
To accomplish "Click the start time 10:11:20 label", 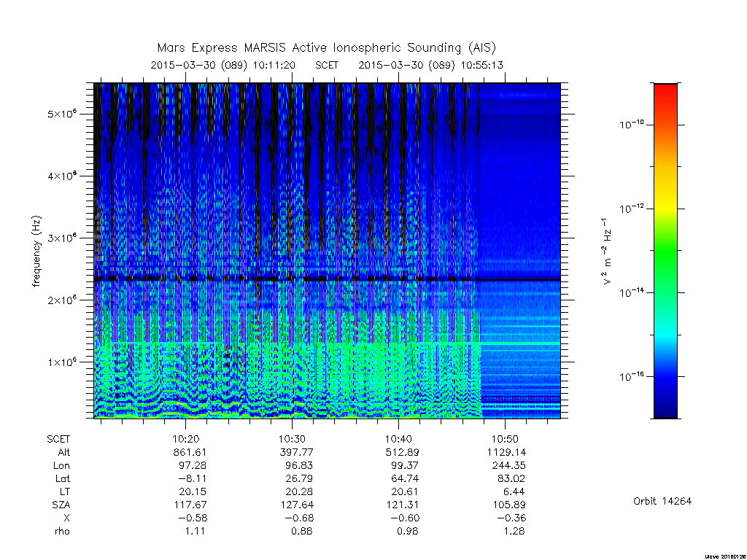I will 274,65.
